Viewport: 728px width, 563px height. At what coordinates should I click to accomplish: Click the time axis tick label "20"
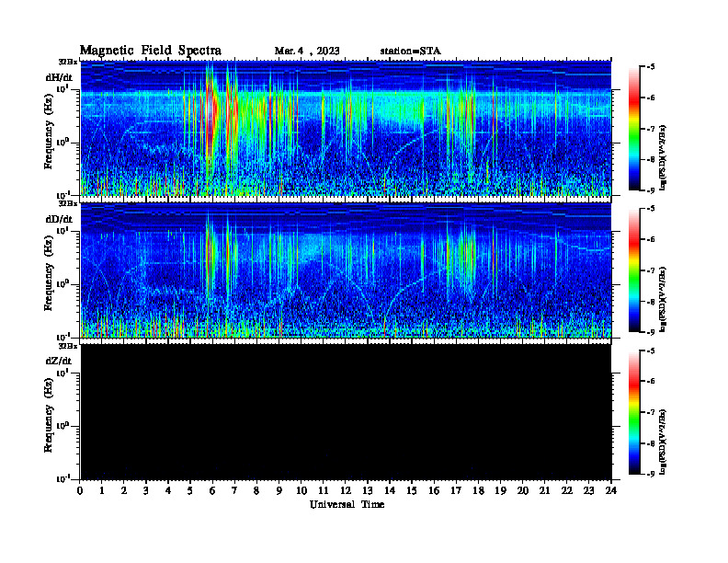[523, 490]
